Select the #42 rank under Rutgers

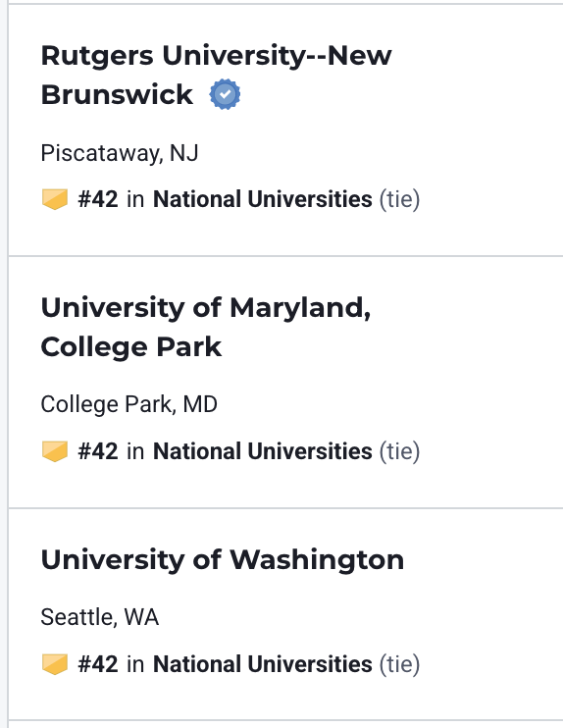(98, 199)
